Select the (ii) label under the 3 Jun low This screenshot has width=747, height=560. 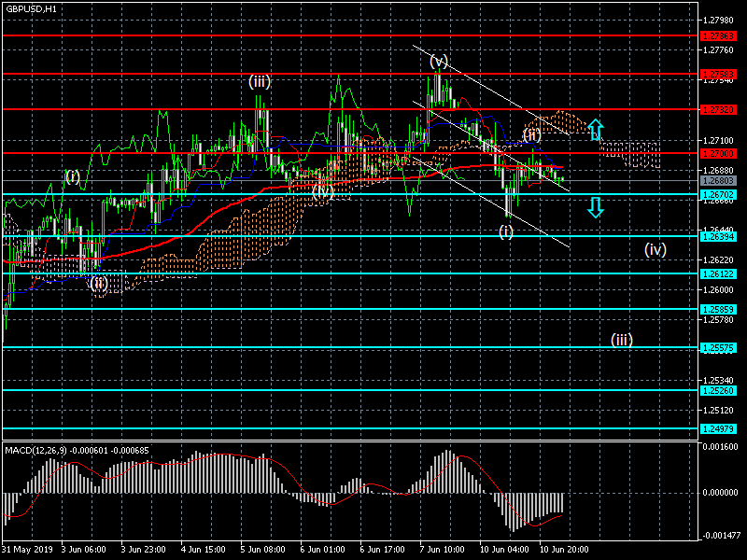99,284
